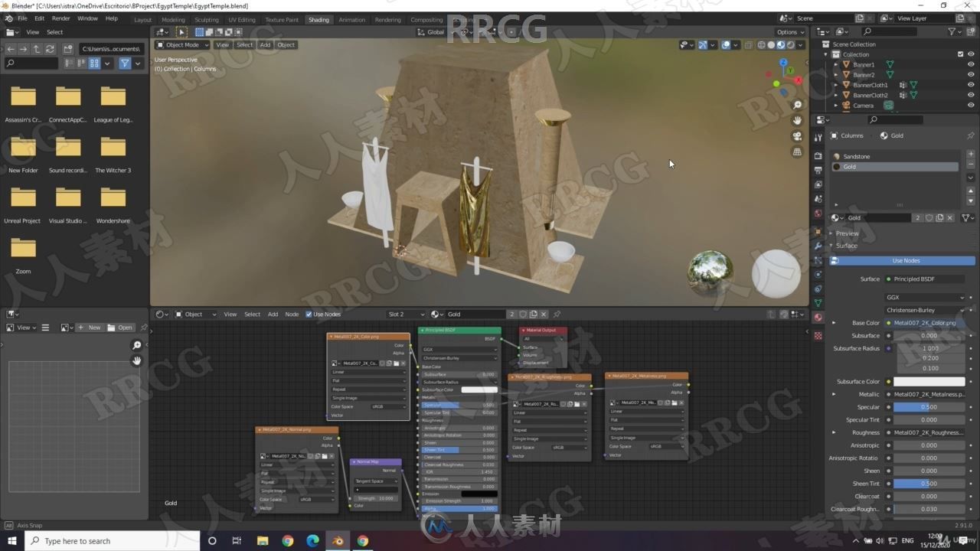
Task: Switch perspective/orthographic grid icon in viewport
Action: [797, 152]
